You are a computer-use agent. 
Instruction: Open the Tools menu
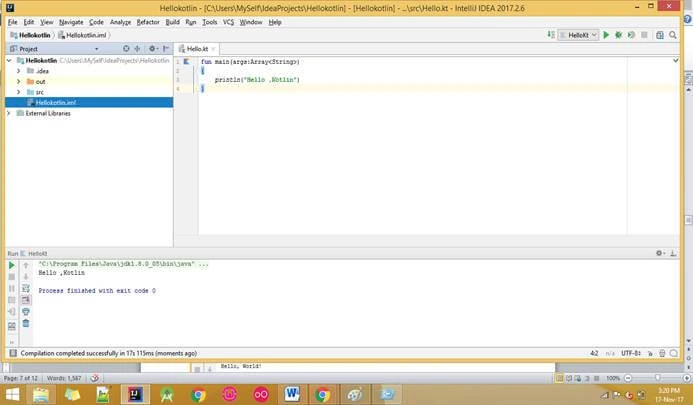[x=209, y=22]
